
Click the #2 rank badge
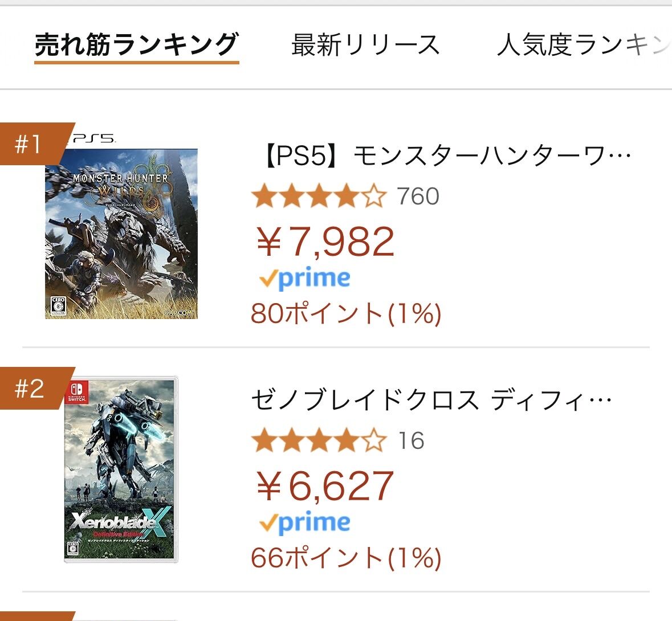click(30, 389)
